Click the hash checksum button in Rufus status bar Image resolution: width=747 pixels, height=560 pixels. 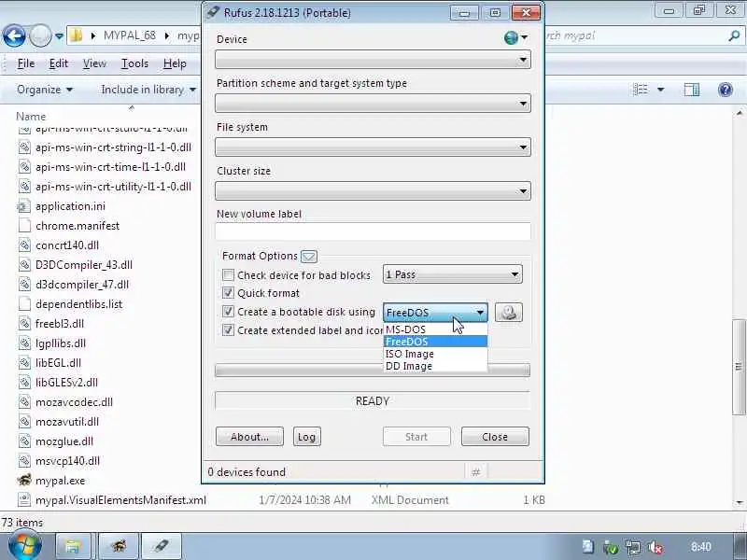click(475, 472)
